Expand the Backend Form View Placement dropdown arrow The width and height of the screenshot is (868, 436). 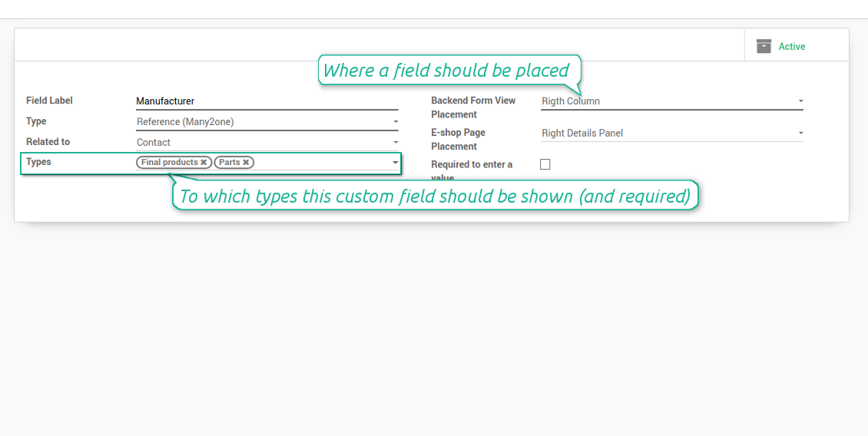[800, 101]
